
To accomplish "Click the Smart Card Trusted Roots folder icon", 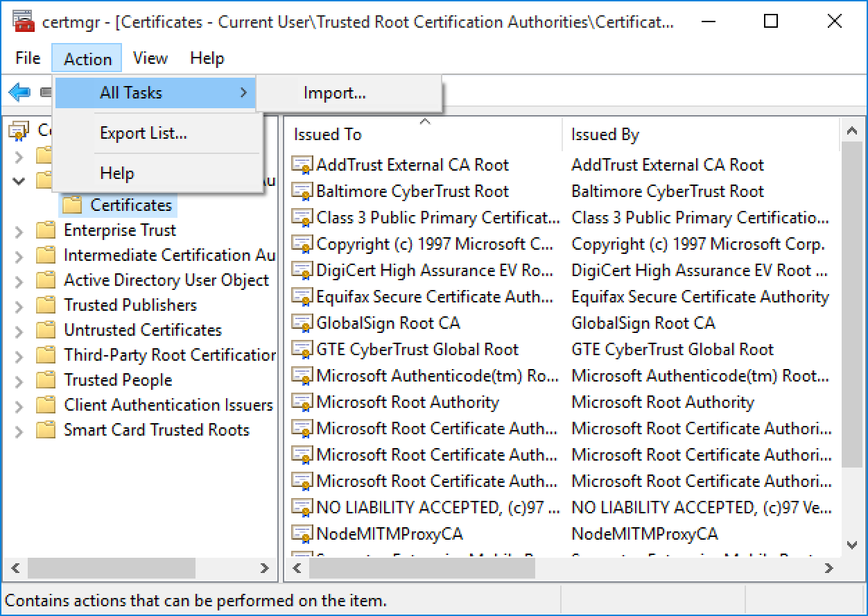I will [46, 430].
